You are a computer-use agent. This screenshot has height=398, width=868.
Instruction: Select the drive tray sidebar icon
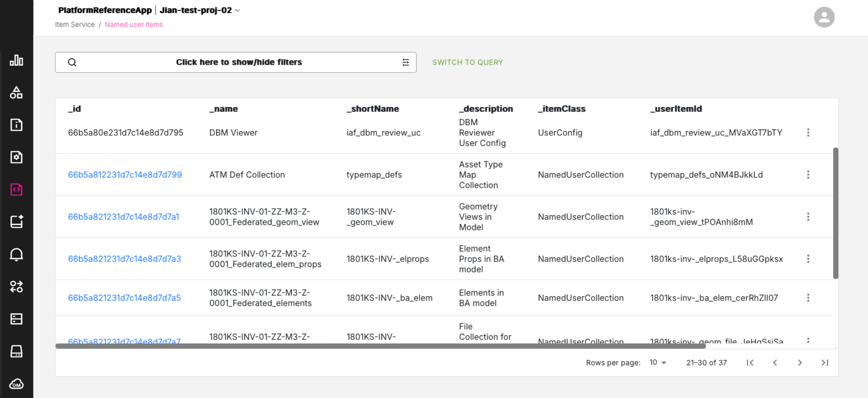pos(16,351)
